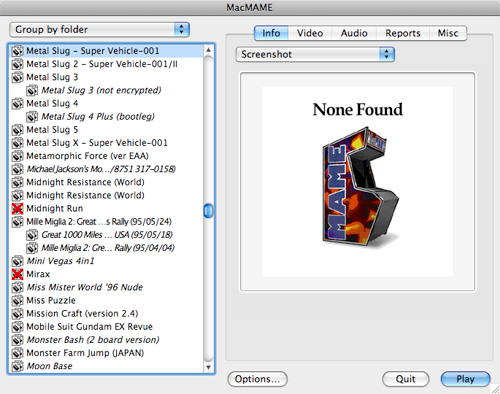Screen dimensions: 500x394
Task: Click the icon beside Monster Farm Jump (JAPAN)
Action: click(17, 353)
